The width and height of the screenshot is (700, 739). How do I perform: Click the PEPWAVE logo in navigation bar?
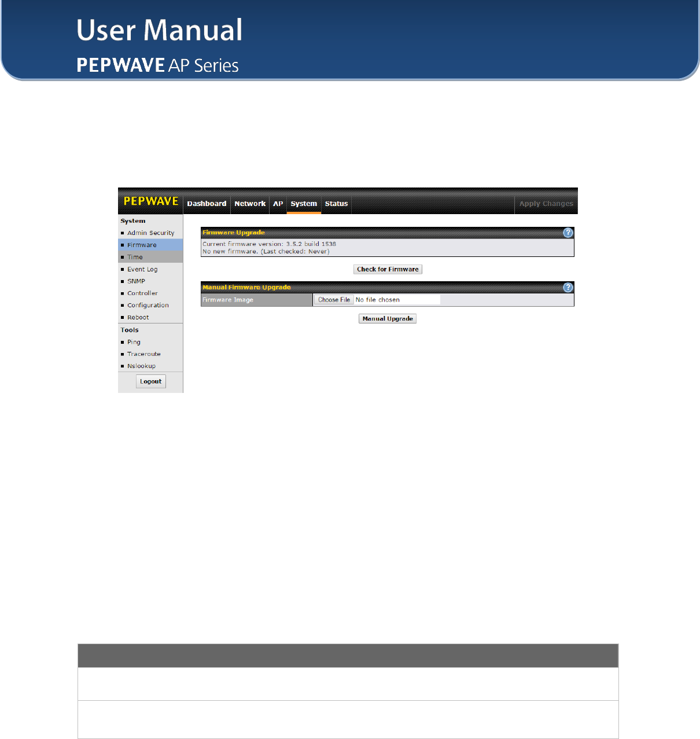(x=151, y=201)
